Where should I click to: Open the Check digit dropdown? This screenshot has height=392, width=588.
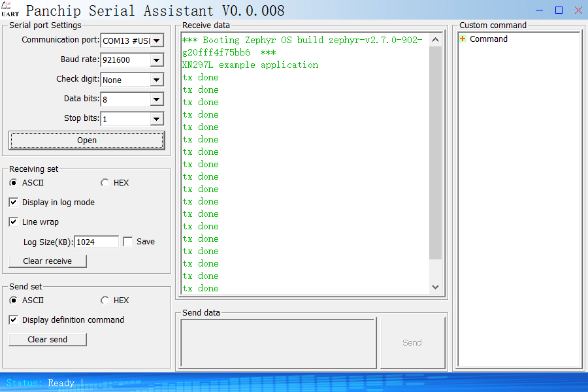click(x=157, y=80)
